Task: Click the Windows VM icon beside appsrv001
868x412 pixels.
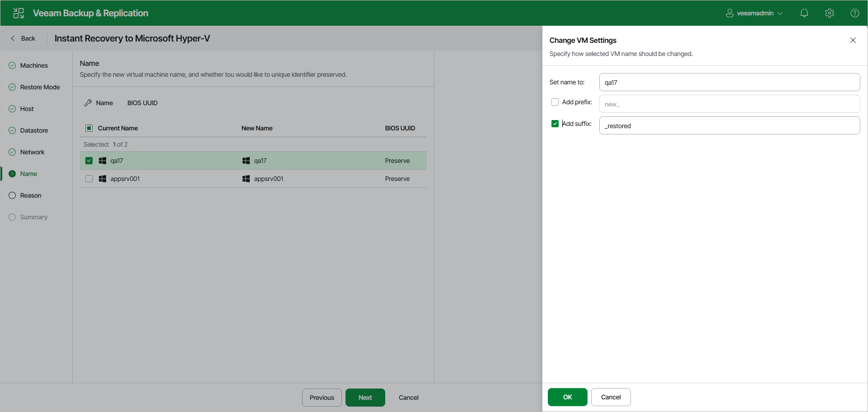Action: coord(102,178)
